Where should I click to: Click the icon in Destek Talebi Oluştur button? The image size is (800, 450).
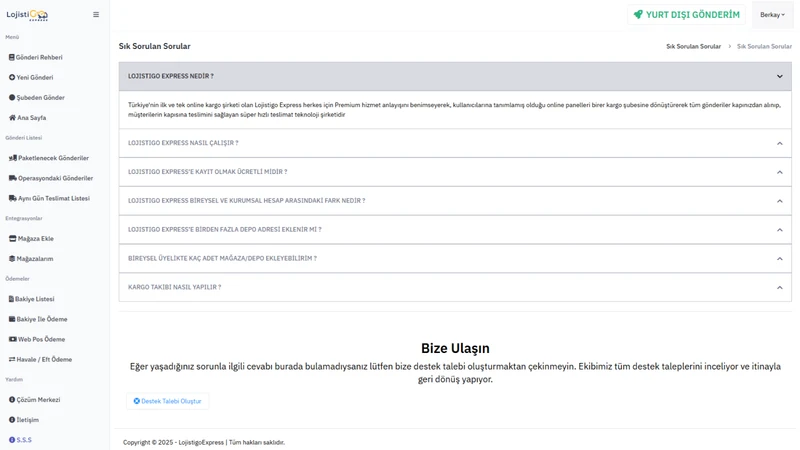pyautogui.click(x=137, y=402)
